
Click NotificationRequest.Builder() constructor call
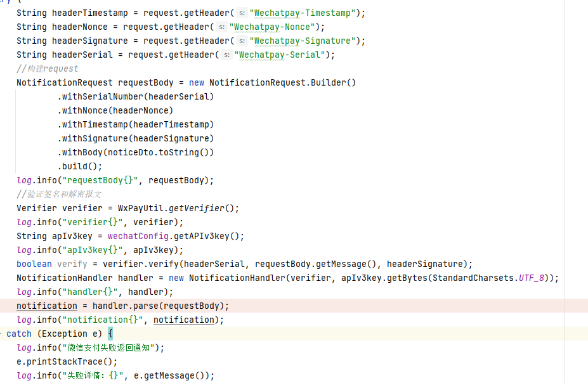[x=282, y=82]
